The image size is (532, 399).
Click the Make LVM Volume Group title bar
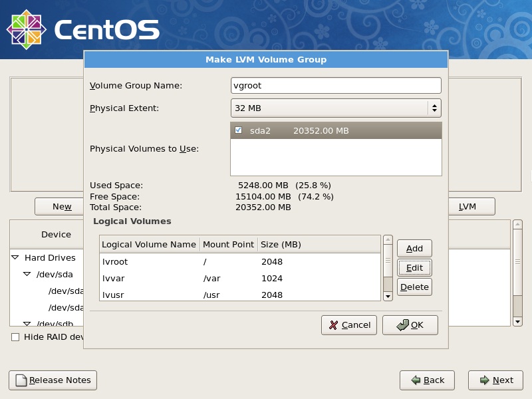[266, 59]
